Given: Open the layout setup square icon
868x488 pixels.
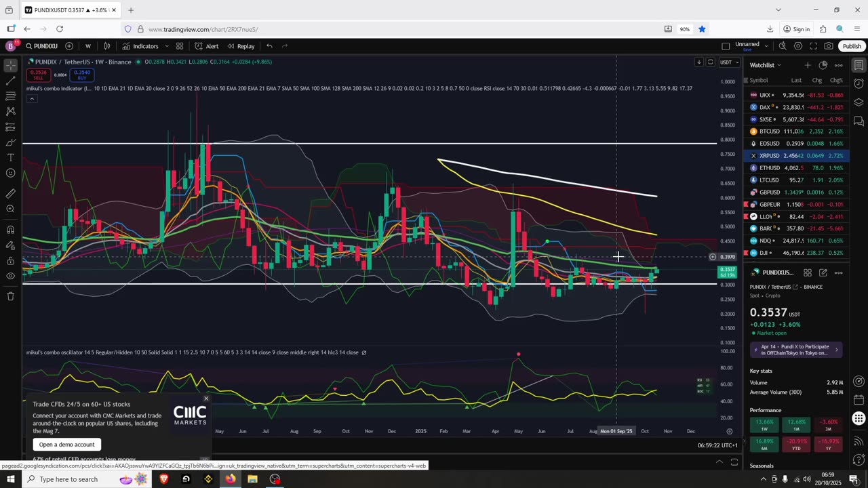Looking at the screenshot, I should pos(726,46).
